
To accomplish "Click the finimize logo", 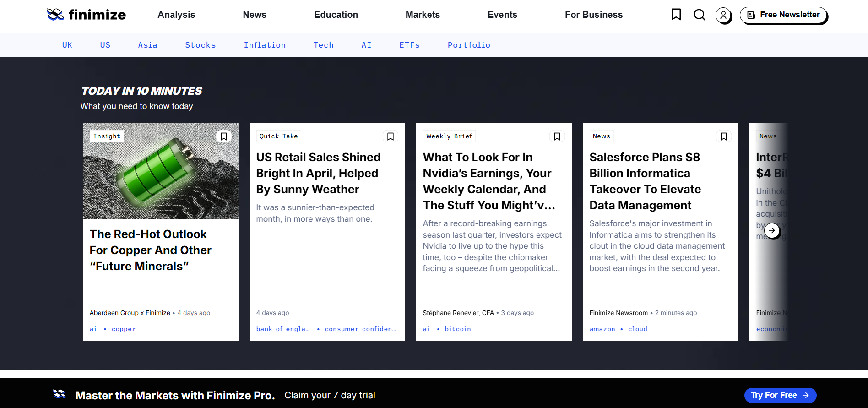I will pyautogui.click(x=86, y=15).
